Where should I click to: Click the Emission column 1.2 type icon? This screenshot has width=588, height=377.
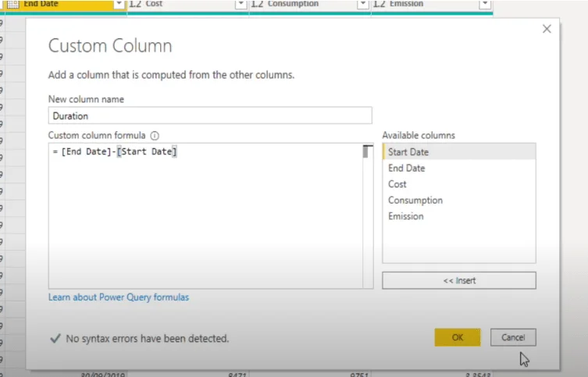click(x=380, y=4)
